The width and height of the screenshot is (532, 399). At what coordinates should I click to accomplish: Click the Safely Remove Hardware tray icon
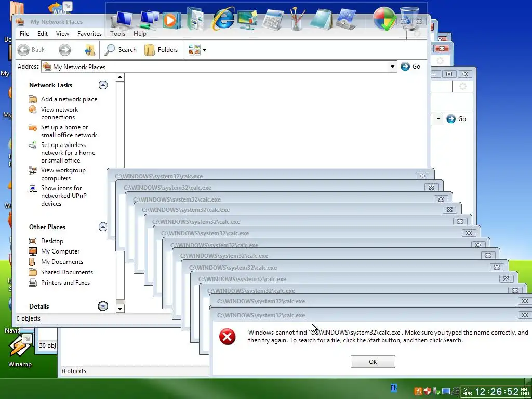coord(436,392)
